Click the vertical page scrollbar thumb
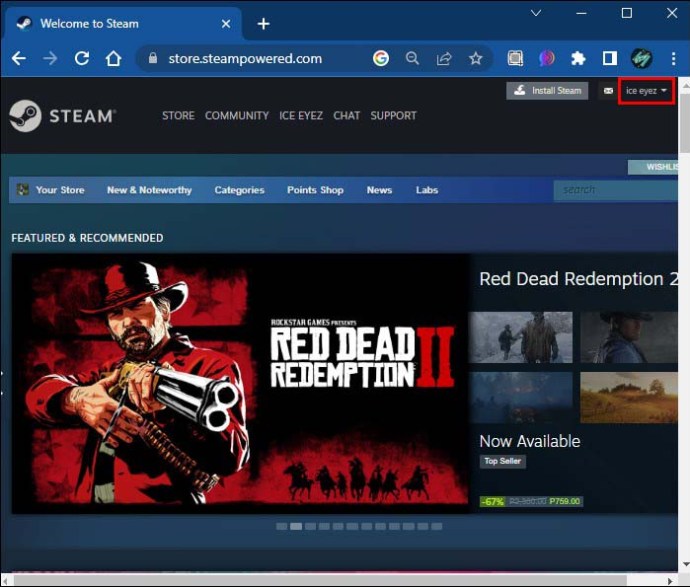This screenshot has height=587, width=690. pyautogui.click(x=684, y=123)
